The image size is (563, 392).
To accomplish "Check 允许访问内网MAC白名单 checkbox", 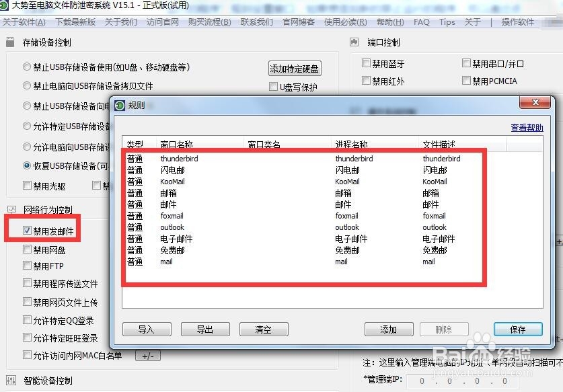I will (x=27, y=355).
